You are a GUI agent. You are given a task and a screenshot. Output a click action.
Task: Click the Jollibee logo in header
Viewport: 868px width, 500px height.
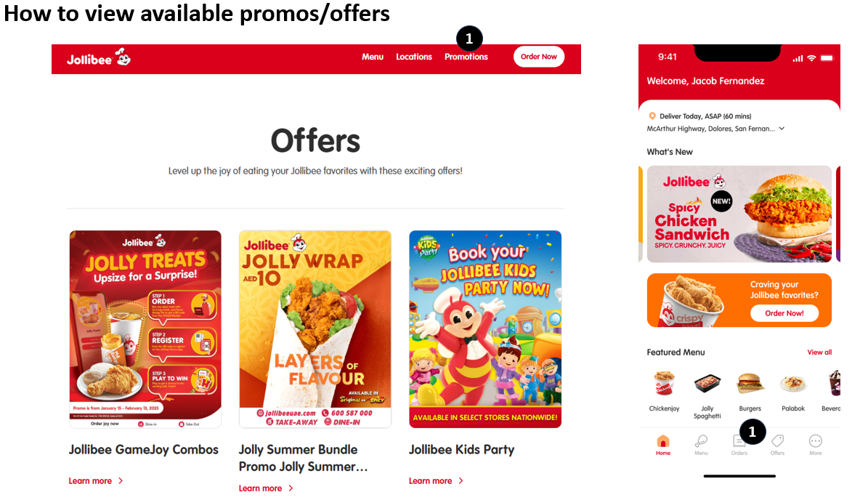99,57
